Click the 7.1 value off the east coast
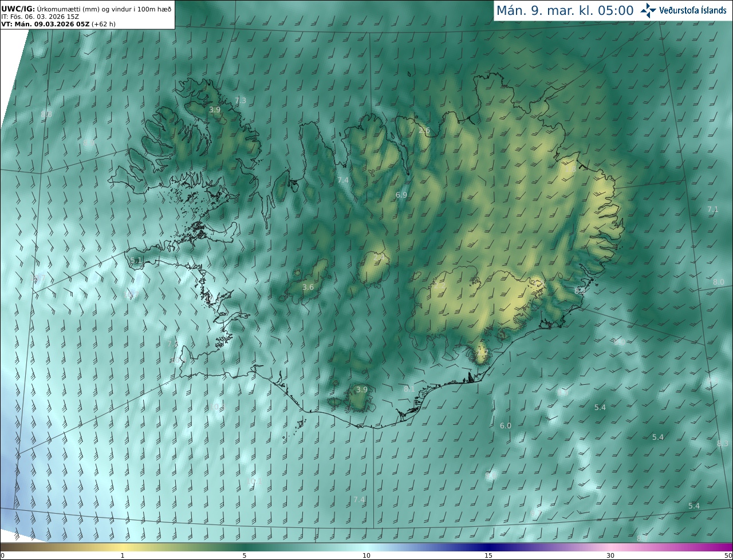The image size is (733, 560). pyautogui.click(x=713, y=210)
